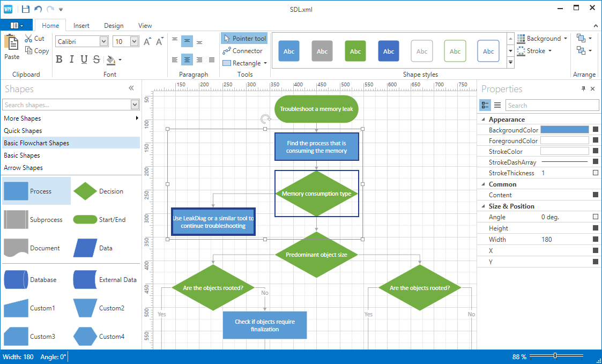Select the Quick Shapes category
602x364 pixels.
coord(23,131)
